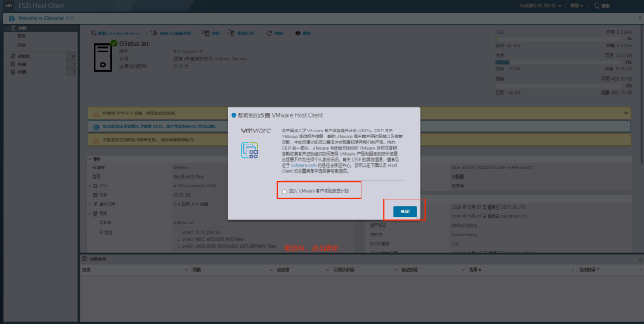Image resolution: width=644 pixels, height=324 pixels.
Task: Open the 启动者 column dropdown arrow
Action: pos(328,270)
